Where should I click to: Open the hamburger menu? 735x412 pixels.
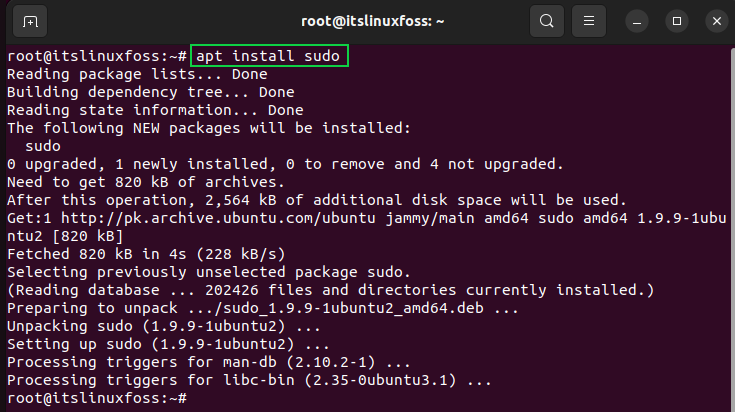[x=589, y=21]
